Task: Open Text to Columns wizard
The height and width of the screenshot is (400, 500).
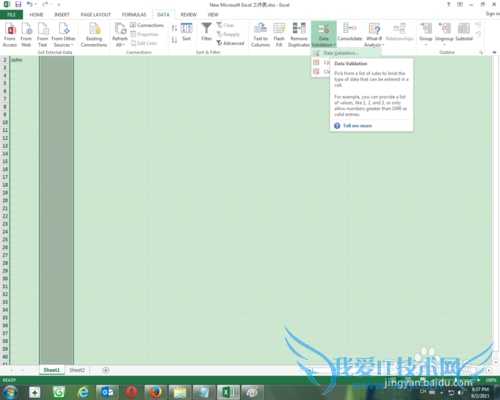Action: 260,35
